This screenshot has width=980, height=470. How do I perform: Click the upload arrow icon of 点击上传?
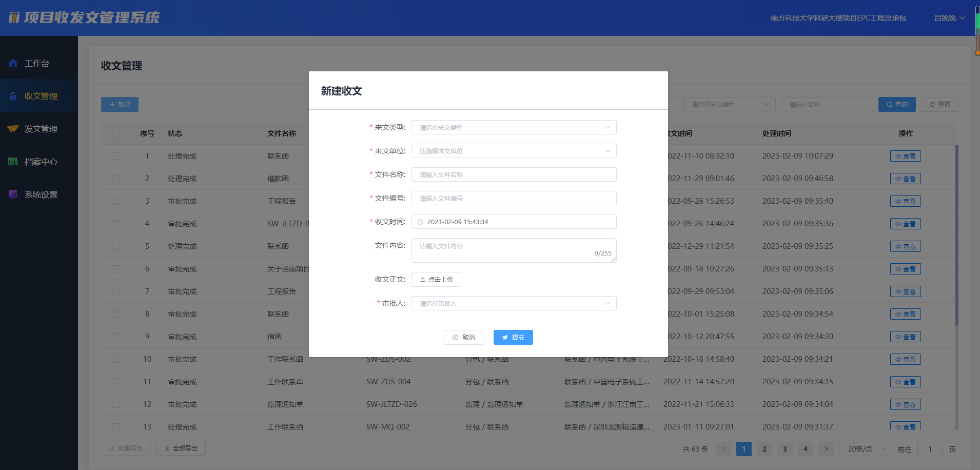tap(423, 280)
